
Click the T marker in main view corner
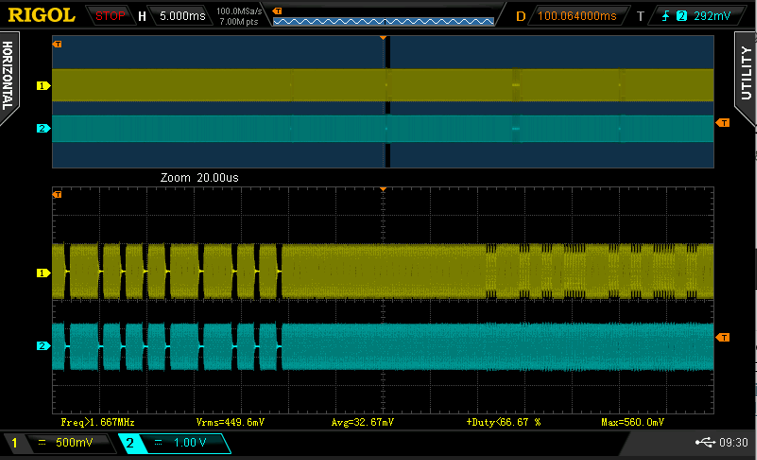(57, 44)
